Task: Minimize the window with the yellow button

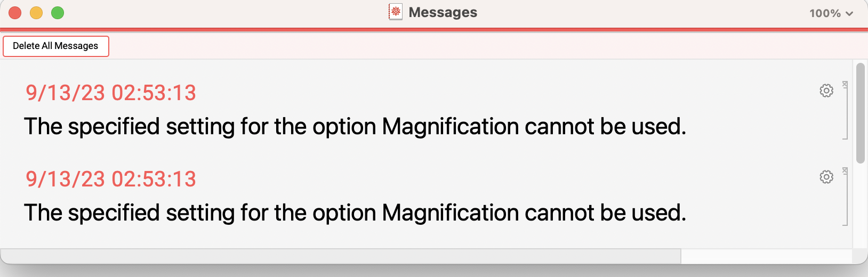Action: click(36, 13)
